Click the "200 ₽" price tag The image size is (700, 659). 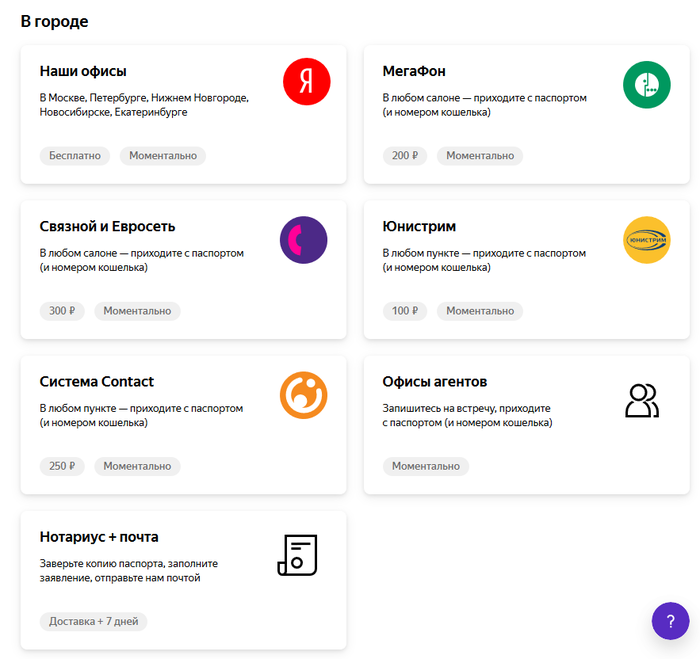405,156
